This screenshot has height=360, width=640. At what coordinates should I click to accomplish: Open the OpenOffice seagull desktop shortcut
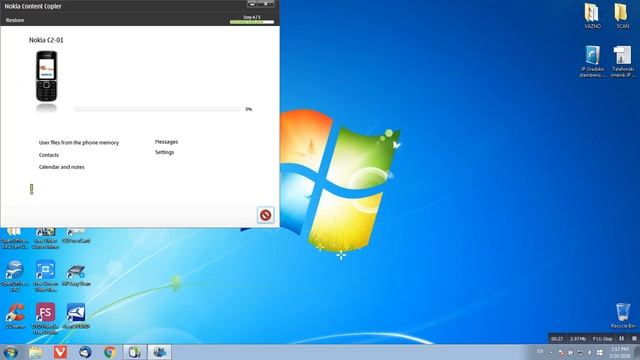click(x=15, y=276)
